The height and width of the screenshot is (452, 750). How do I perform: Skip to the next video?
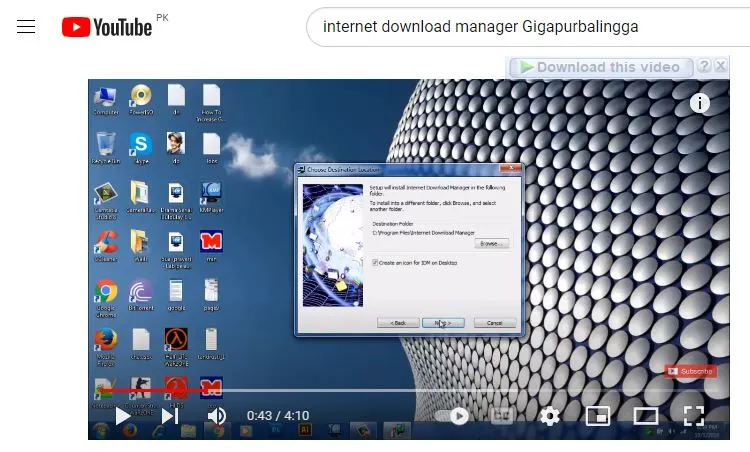(x=170, y=416)
